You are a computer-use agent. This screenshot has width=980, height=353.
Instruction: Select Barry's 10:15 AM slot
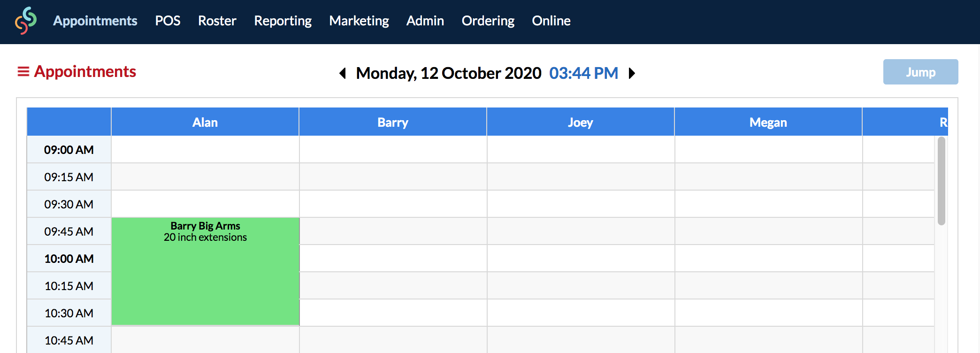click(x=393, y=286)
